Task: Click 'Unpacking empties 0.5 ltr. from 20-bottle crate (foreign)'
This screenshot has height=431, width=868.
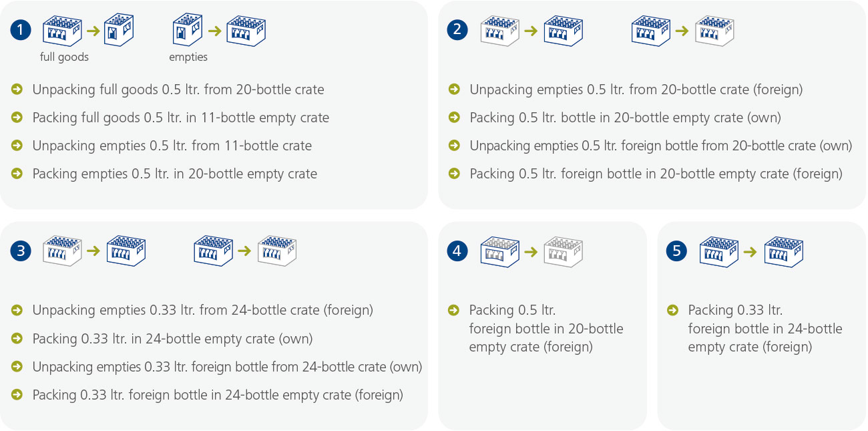Action: coord(636,90)
